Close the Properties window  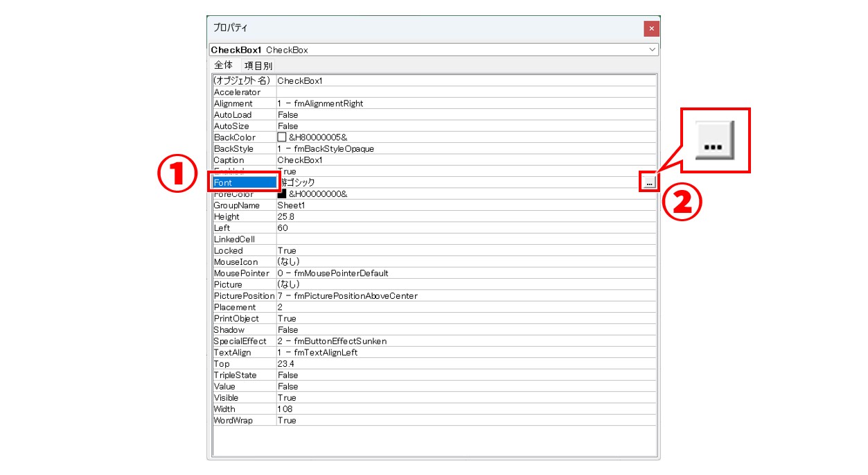tap(650, 28)
